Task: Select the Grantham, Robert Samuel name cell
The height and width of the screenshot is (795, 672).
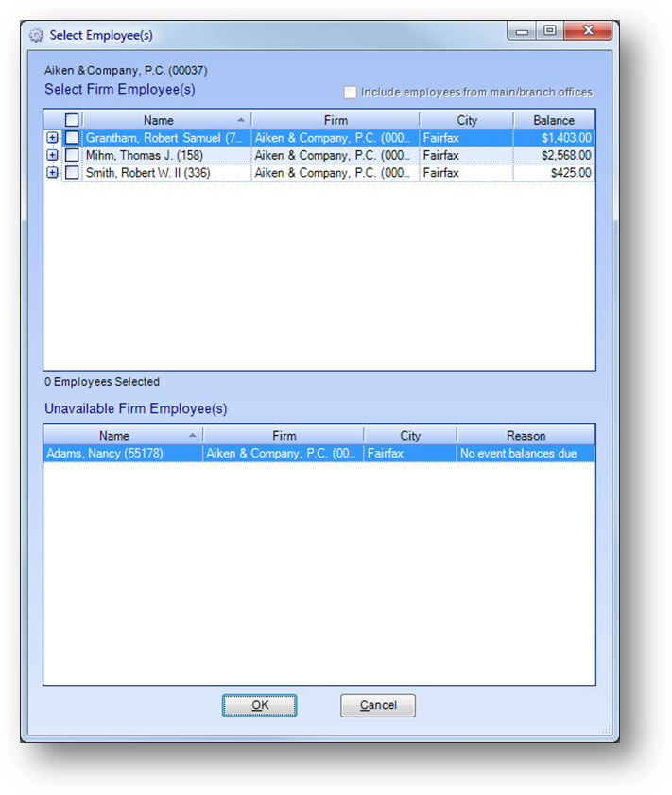Action: pyautogui.click(x=166, y=138)
